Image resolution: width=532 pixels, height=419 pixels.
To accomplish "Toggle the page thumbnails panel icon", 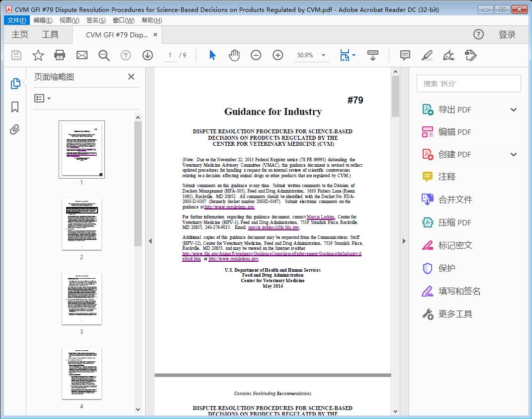I will [x=15, y=84].
